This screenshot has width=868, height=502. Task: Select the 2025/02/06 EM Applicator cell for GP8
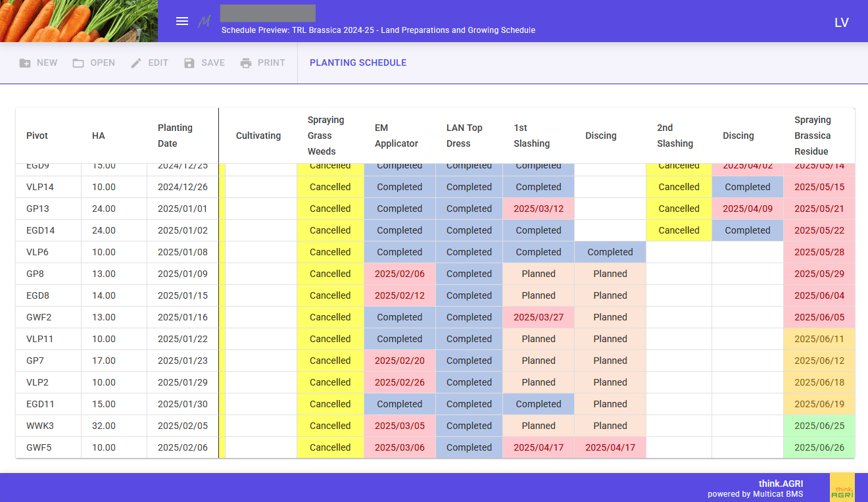click(399, 274)
